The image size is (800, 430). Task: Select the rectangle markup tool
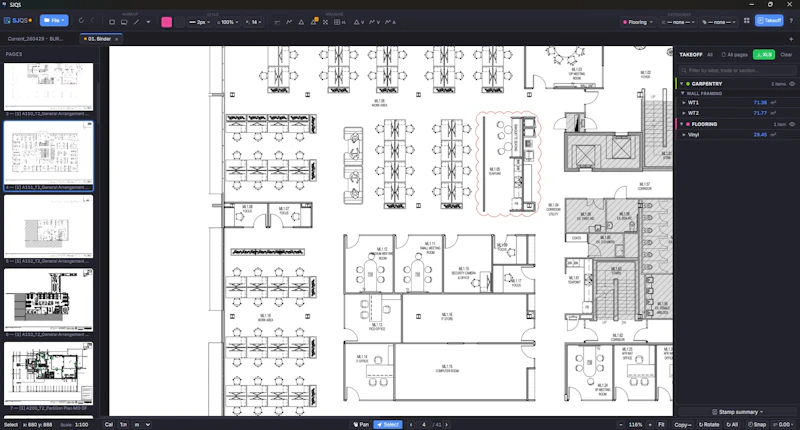(x=112, y=22)
